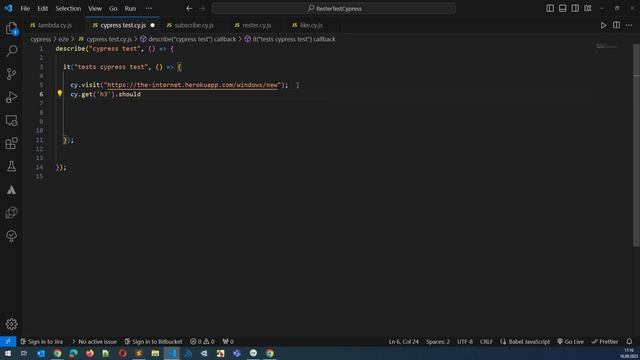Screen dimensions: 640x360
Task: Open Manage settings gear
Action: (x=11, y=324)
